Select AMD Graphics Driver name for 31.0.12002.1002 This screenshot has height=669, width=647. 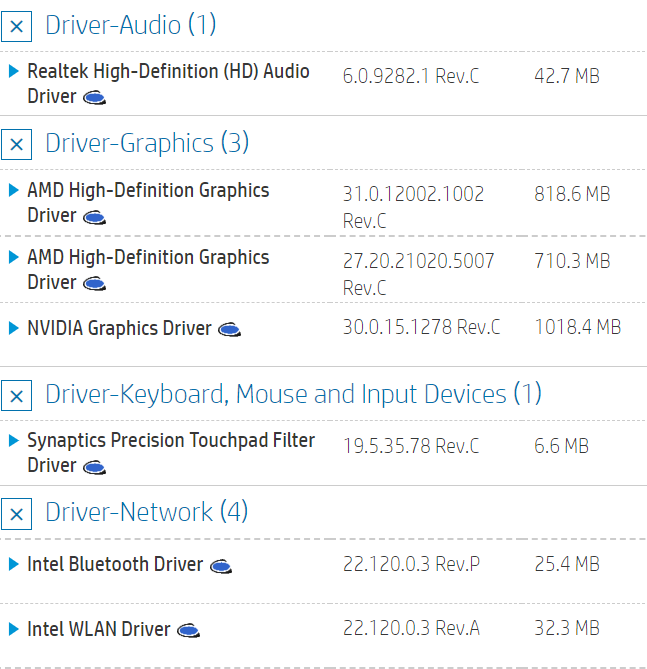149,203
